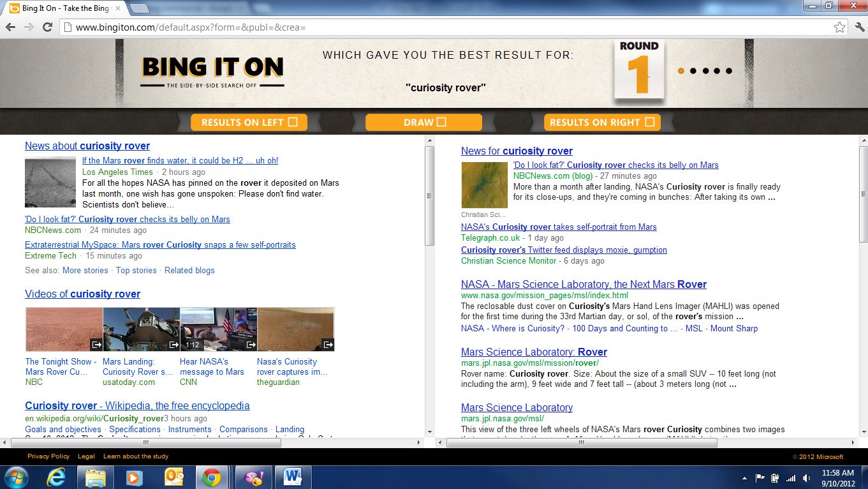Image resolution: width=868 pixels, height=489 pixels.
Task: Click 'Related blogs' link
Action: 189,270
